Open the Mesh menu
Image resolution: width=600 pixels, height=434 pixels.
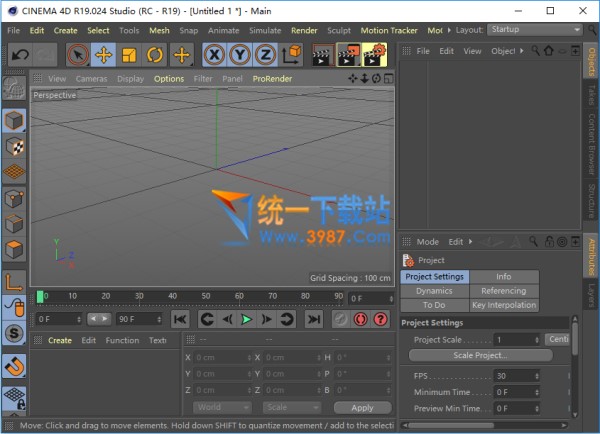point(159,30)
